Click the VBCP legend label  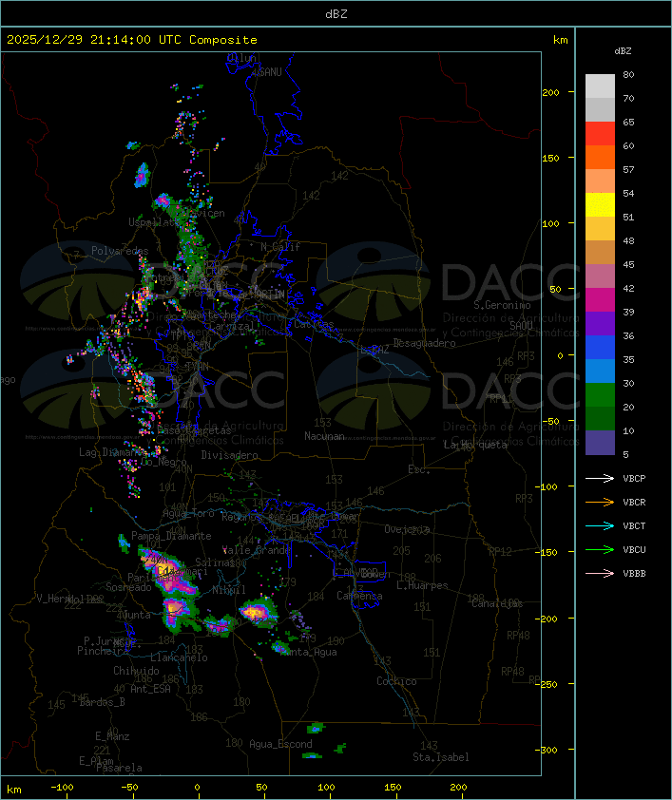(634, 479)
